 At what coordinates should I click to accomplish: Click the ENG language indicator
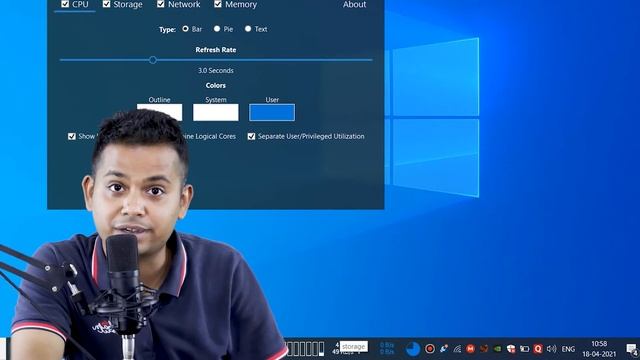tap(568, 349)
